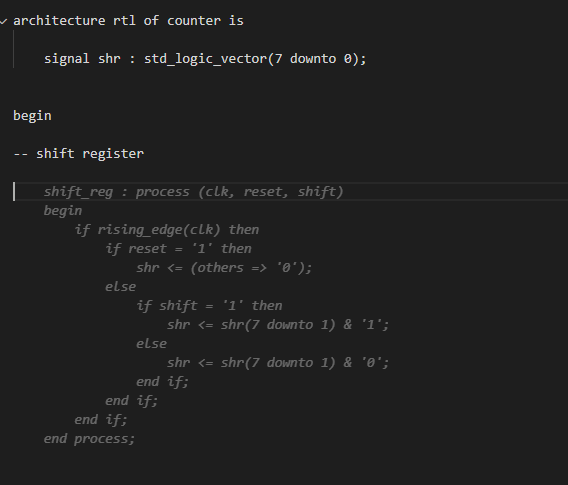Screen dimensions: 568x485
Task: Click the ghost 'begin' under shift_reg process
Action: [63, 211]
